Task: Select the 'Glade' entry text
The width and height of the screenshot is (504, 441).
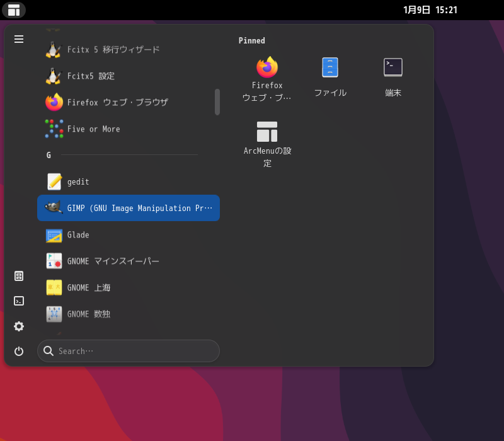Action: tap(78, 234)
